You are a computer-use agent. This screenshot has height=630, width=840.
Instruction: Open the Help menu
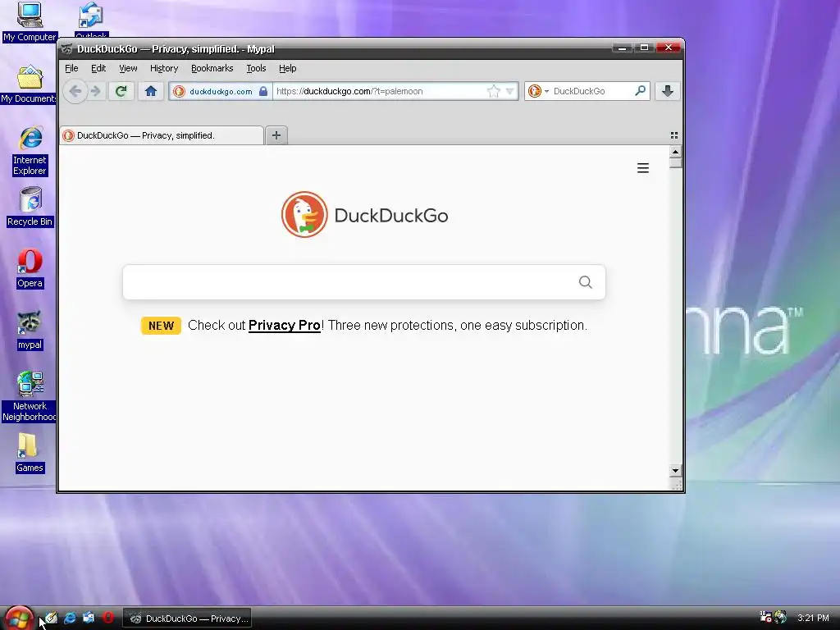point(288,68)
